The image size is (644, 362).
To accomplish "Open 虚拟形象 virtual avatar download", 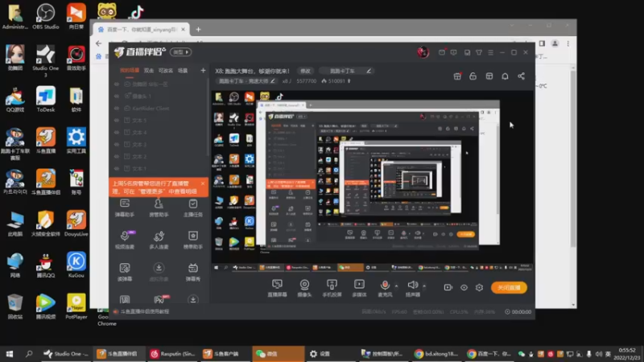I will 159,272.
